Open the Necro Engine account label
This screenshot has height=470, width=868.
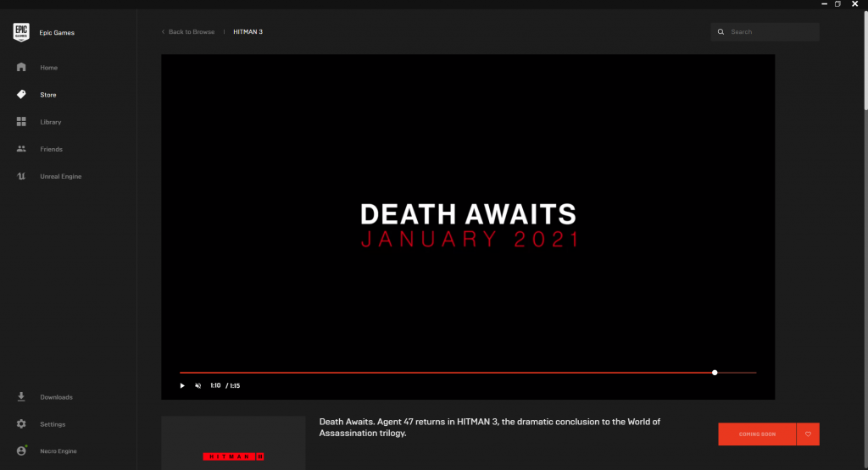point(58,451)
